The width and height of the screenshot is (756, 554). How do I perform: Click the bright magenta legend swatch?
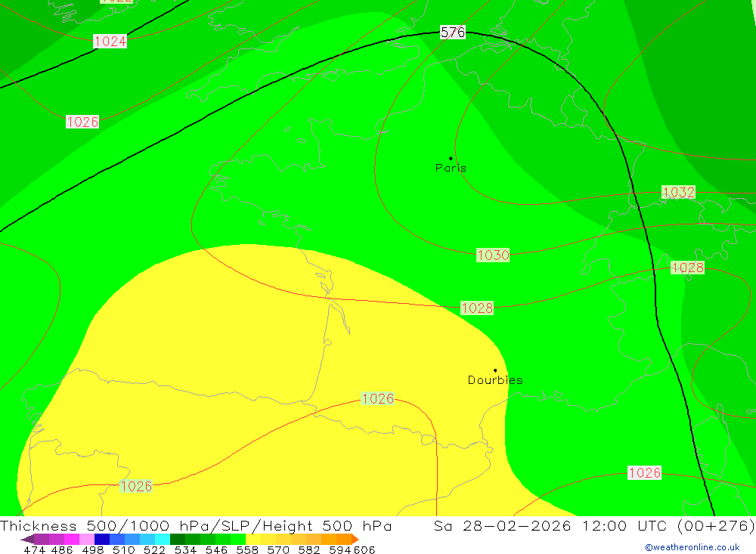(x=72, y=539)
